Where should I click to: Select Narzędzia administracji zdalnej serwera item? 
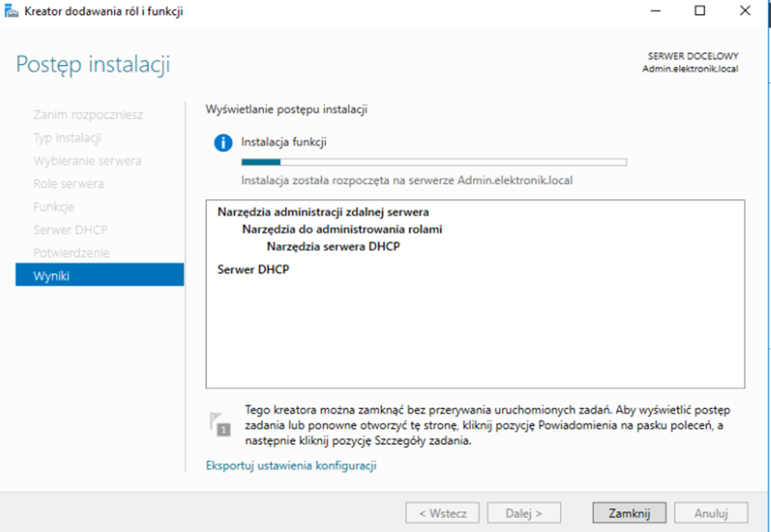point(323,212)
